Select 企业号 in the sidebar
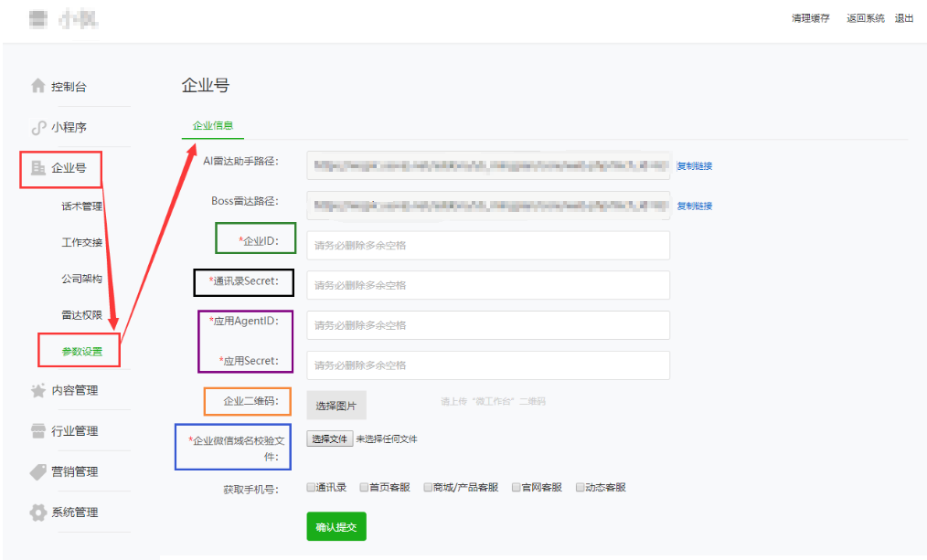Image resolution: width=927 pixels, height=560 pixels. (x=69, y=168)
